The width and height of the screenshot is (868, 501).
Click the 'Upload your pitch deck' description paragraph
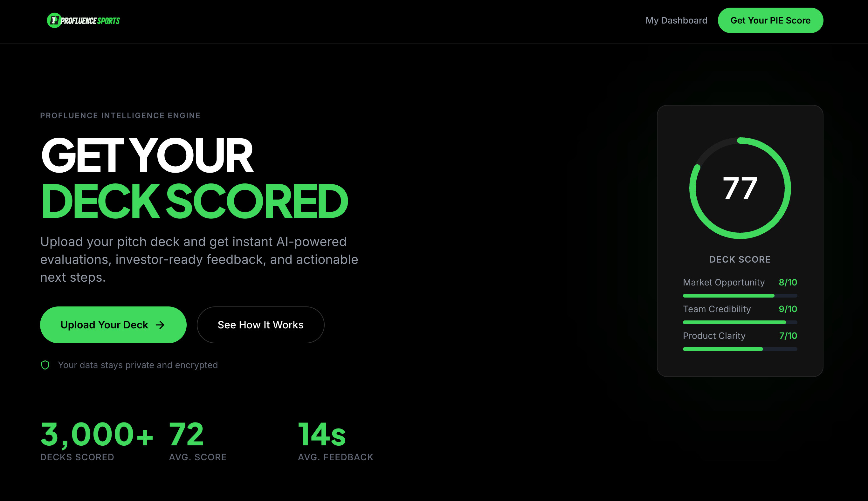(x=199, y=259)
